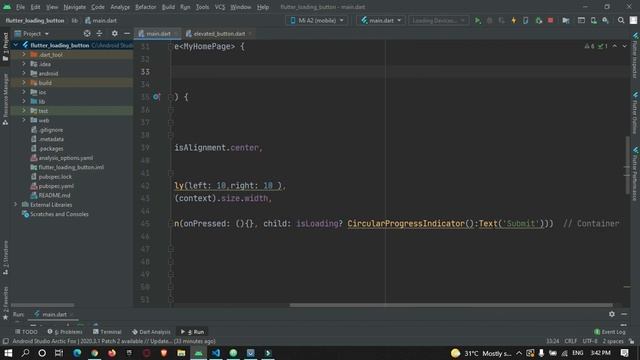The width and height of the screenshot is (640, 360).
Task: Click the Windows Start button
Action: point(8,353)
